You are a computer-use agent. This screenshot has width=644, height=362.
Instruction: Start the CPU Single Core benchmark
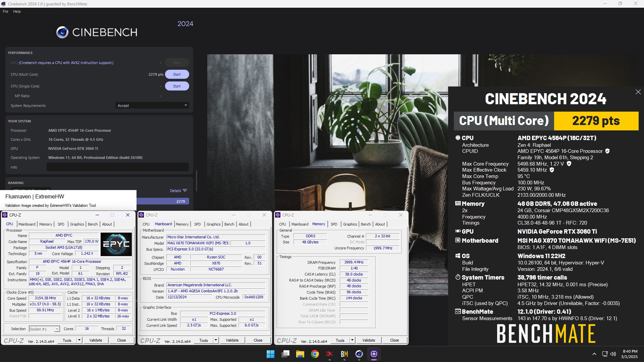[x=177, y=86]
